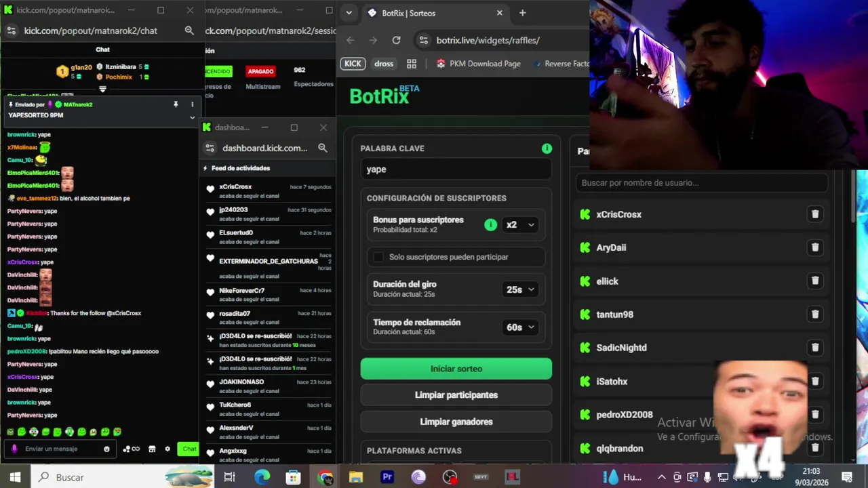Enable Solo suscriptores pueden participar checkbox
Image resolution: width=868 pixels, height=488 pixels.
click(378, 257)
